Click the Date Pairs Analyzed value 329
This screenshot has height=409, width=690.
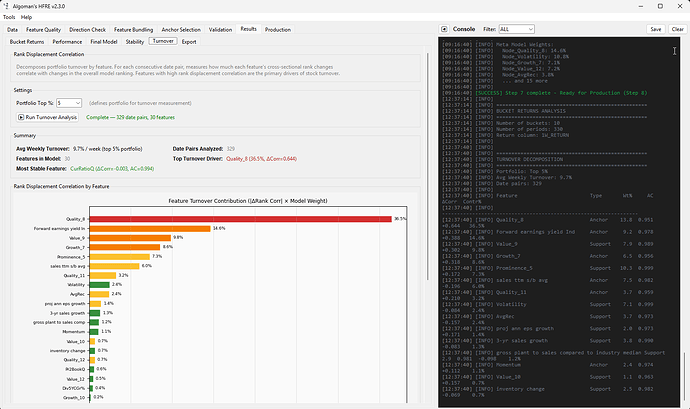(x=231, y=149)
